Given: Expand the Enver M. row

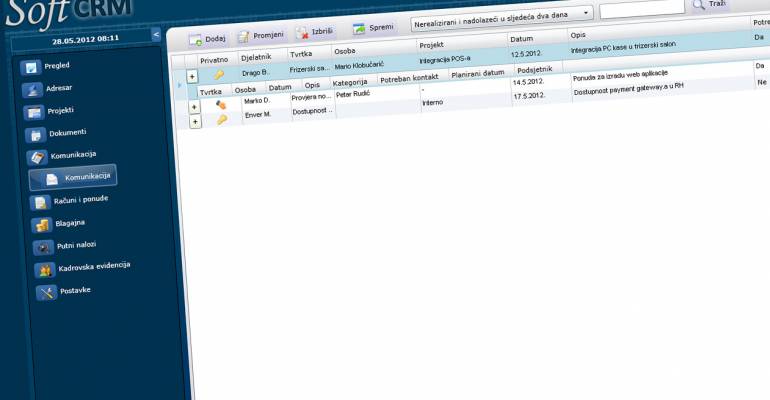Looking at the screenshot, I should (195, 121).
